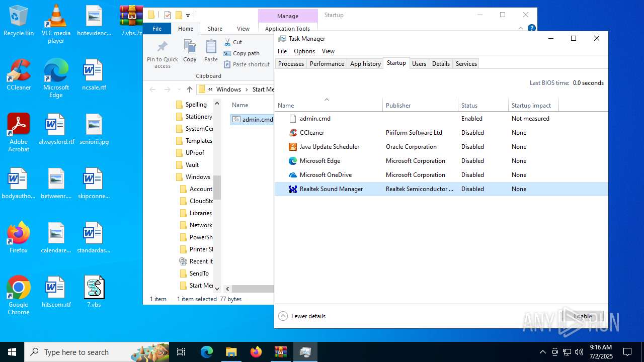This screenshot has height=362, width=644.
Task: Open the notifications center icon
Action: point(627,352)
